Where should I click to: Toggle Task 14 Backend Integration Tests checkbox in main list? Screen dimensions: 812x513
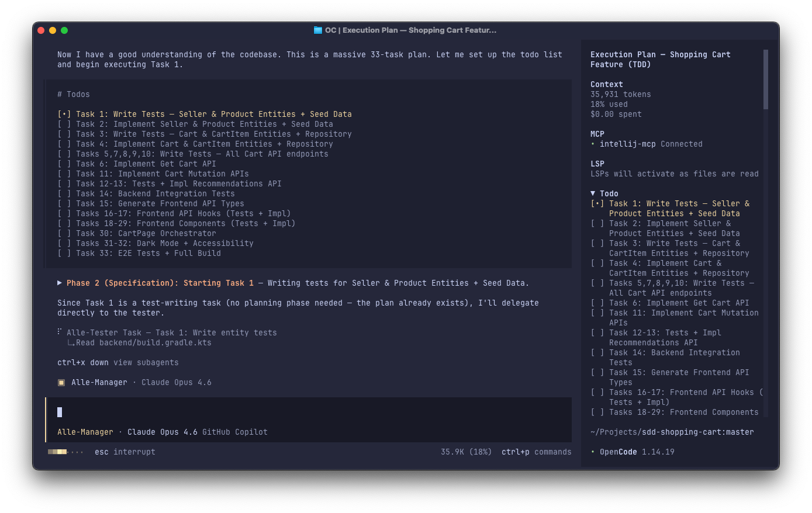[64, 194]
